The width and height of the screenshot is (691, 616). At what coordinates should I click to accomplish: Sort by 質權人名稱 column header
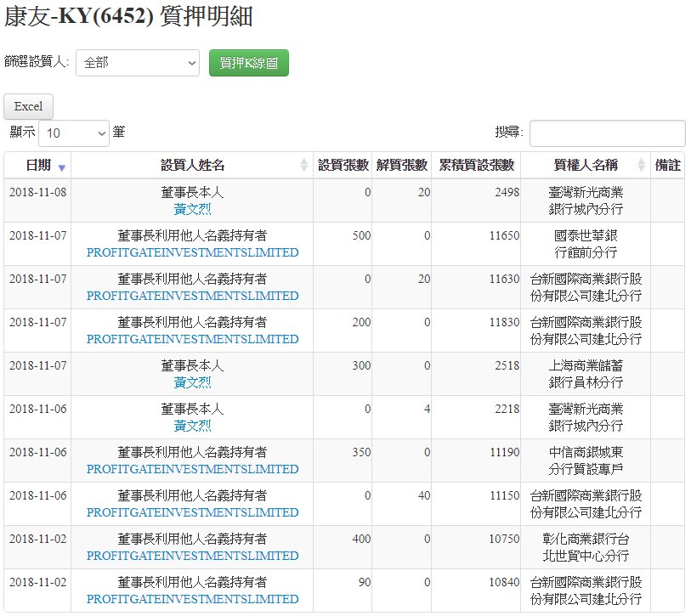tap(586, 166)
